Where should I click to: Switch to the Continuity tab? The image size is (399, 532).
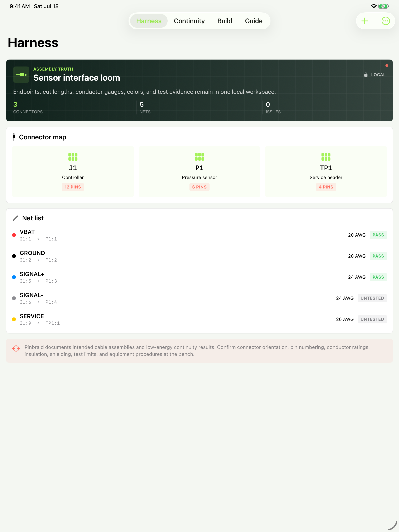pyautogui.click(x=189, y=21)
